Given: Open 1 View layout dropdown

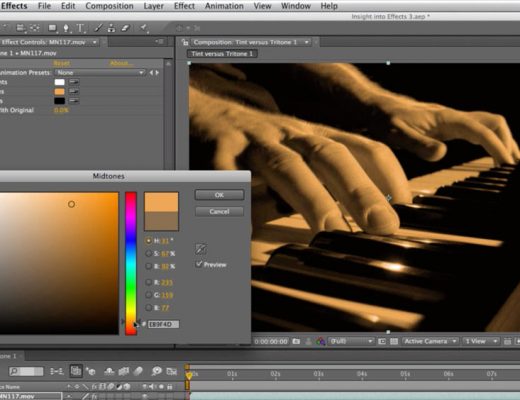Looking at the screenshot, I should [x=480, y=341].
